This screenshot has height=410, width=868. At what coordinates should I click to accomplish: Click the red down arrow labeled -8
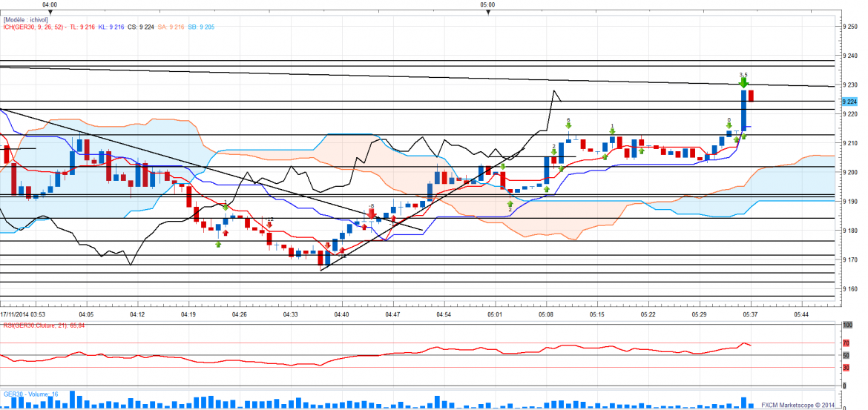coord(372,213)
